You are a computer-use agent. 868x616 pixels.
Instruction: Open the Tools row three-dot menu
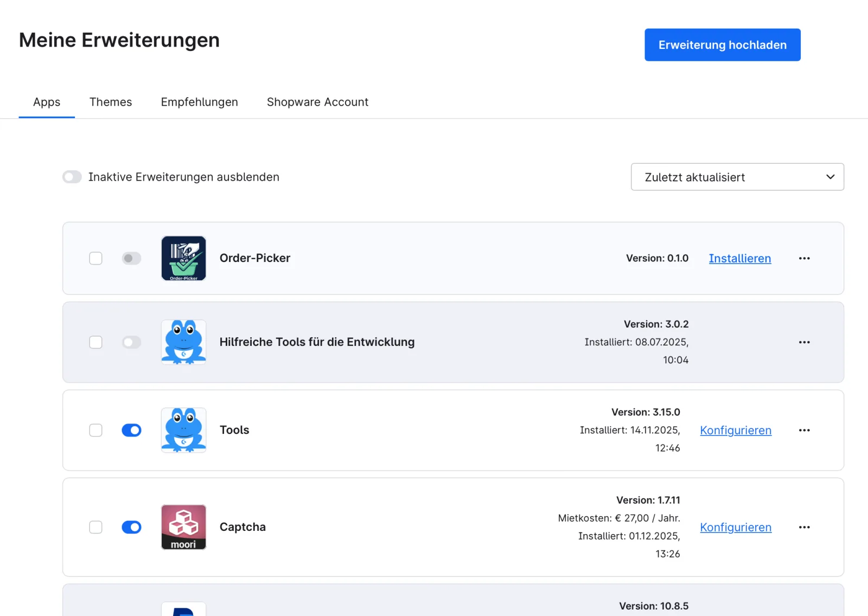[804, 430]
